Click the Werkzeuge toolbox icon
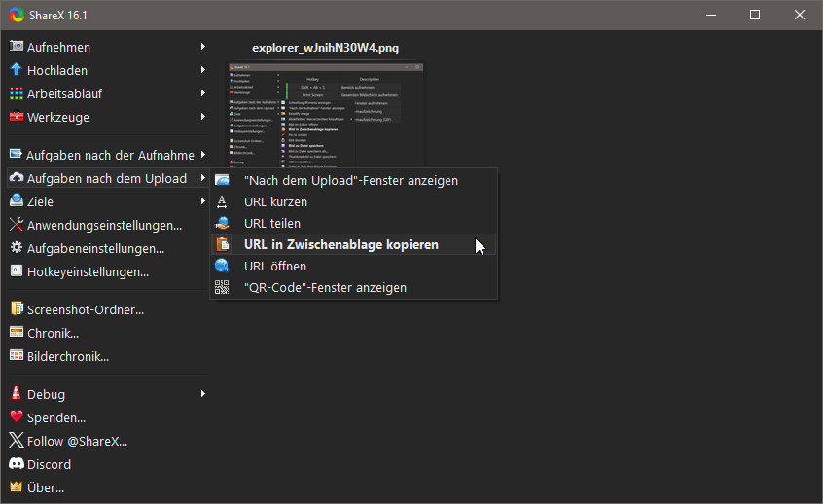Viewport: 823px width, 504px height. 17,117
